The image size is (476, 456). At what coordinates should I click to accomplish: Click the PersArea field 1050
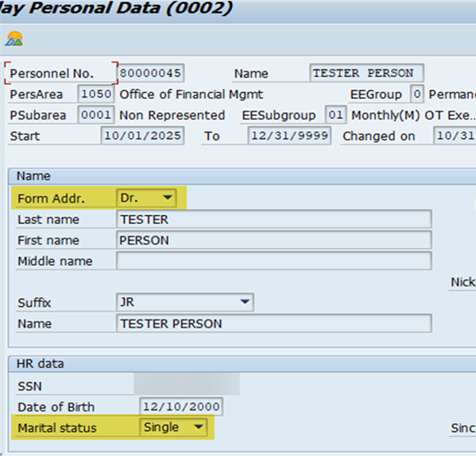point(96,94)
